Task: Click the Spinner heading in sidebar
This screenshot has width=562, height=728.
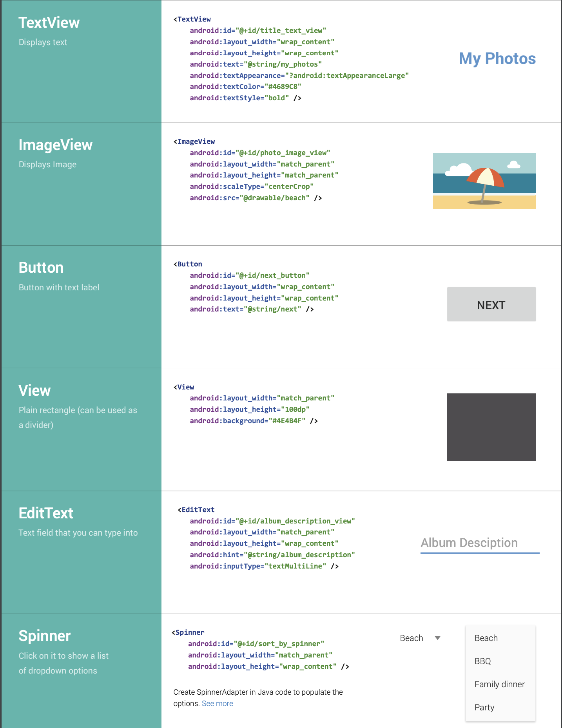Action: [x=45, y=636]
